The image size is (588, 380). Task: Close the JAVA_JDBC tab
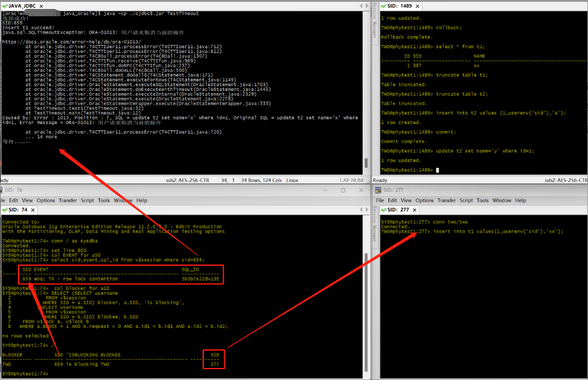[x=41, y=6]
